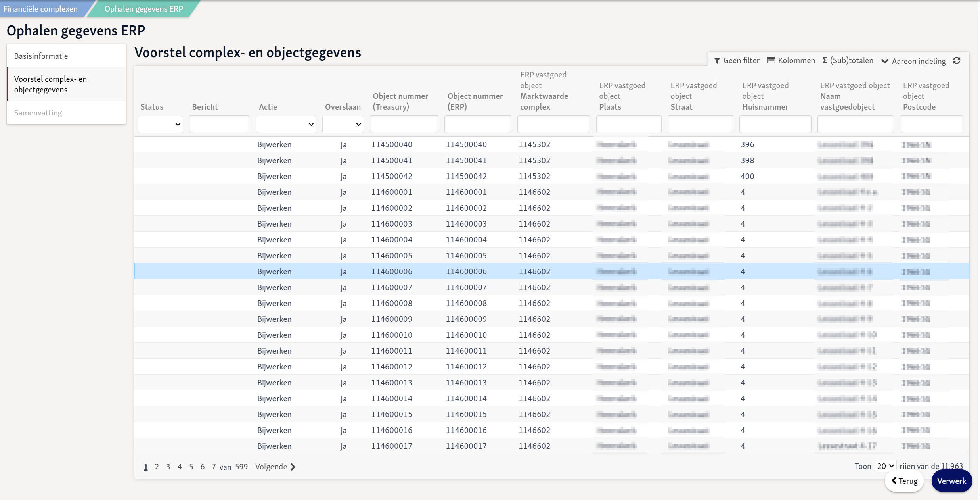Change the rows-per-page dropdown showing 20

[x=885, y=466]
